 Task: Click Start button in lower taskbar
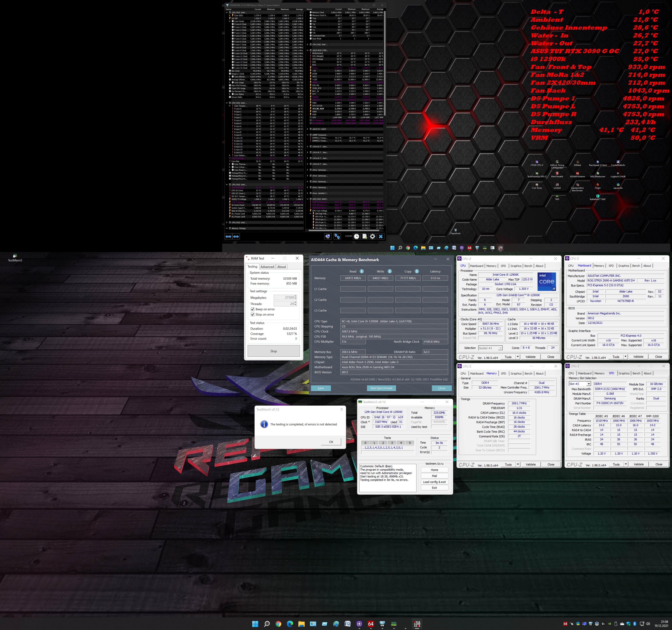255,624
